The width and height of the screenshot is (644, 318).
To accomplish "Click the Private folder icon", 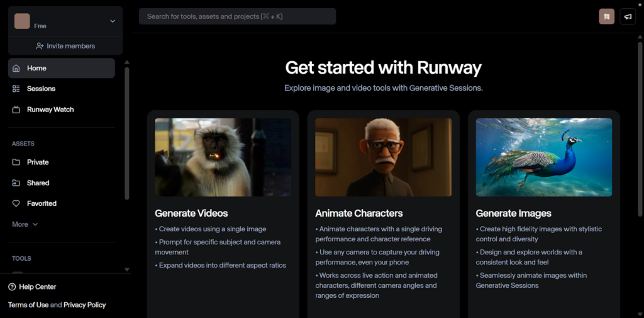I will click(x=16, y=162).
